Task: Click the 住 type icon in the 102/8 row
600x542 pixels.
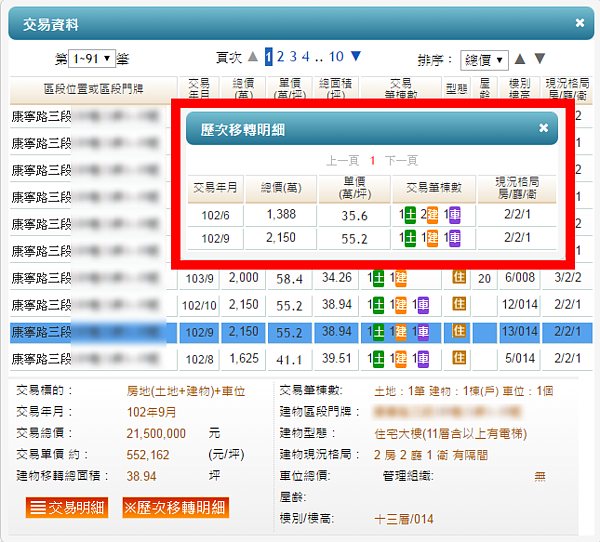Action: [459, 358]
